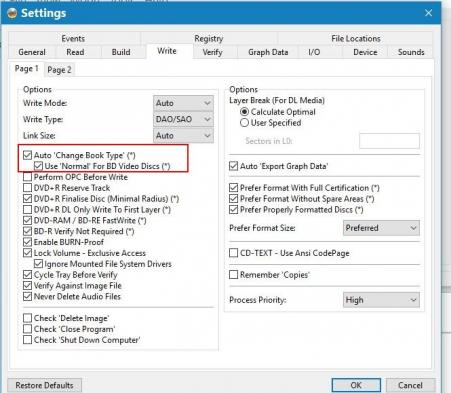The height and width of the screenshot is (393, 451).
Task: Select the Write tab
Action: 167,51
